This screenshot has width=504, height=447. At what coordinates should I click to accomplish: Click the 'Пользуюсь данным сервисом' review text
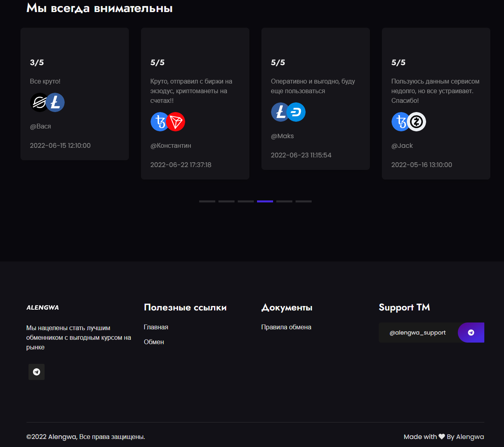coord(435,91)
